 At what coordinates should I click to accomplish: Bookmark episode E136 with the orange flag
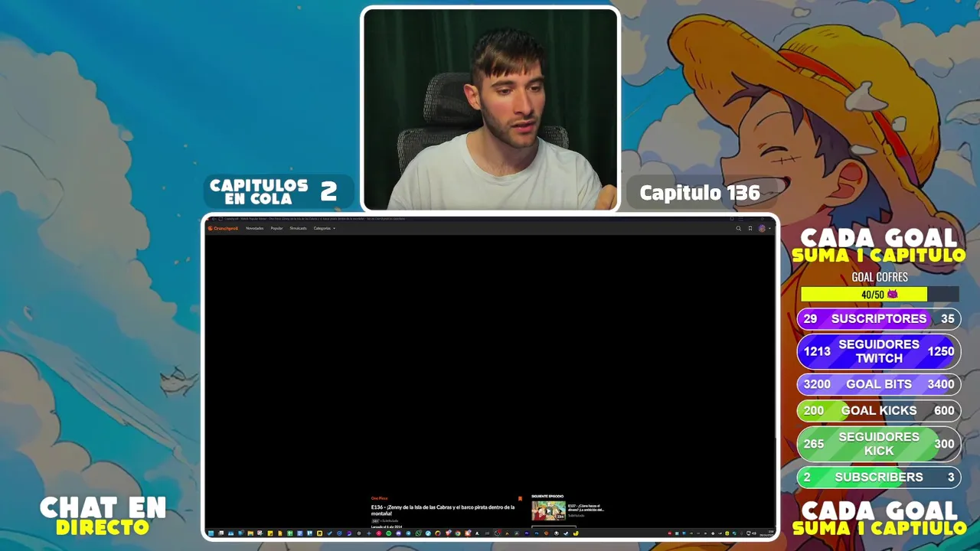point(520,499)
